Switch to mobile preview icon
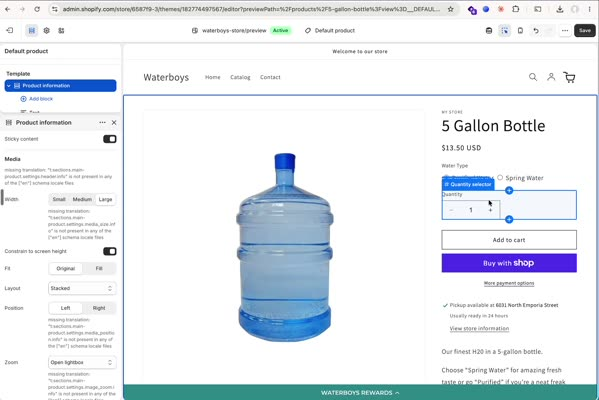 click(x=520, y=31)
